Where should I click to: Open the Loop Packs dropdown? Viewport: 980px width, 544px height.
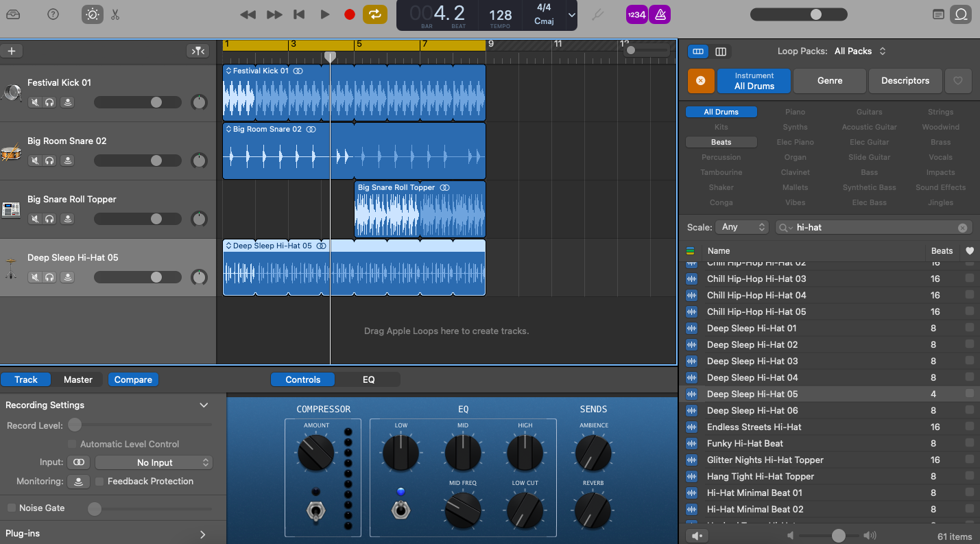click(x=860, y=51)
